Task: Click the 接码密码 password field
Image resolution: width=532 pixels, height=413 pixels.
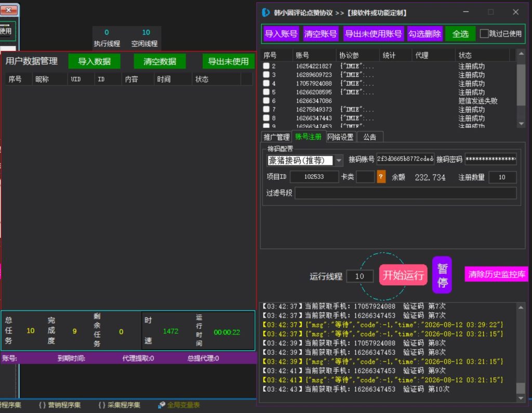Action: (x=490, y=159)
